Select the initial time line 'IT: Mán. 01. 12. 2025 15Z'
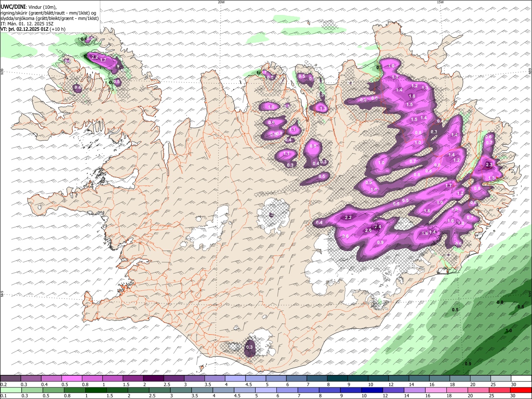The image size is (532, 399). (27, 24)
